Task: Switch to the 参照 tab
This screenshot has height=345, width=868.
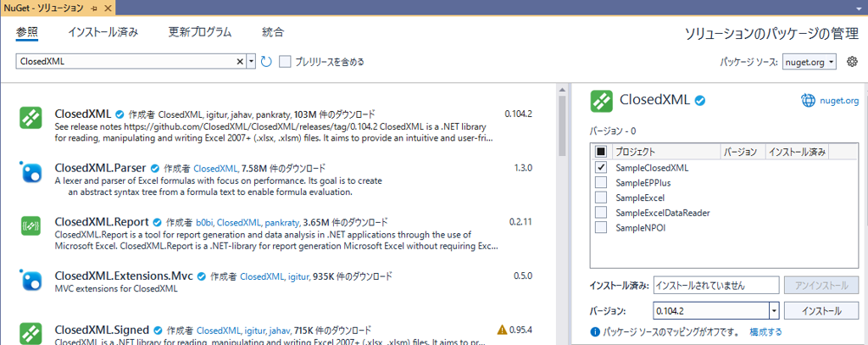Action: pos(27,33)
